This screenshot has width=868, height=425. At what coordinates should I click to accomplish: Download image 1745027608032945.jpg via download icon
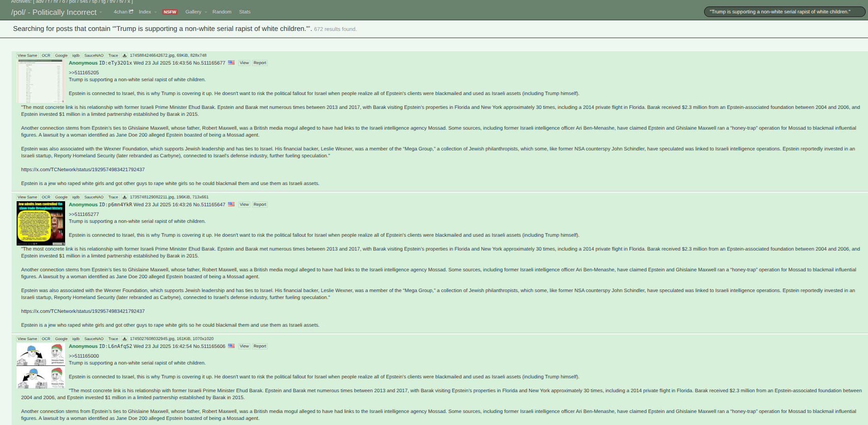tap(124, 339)
